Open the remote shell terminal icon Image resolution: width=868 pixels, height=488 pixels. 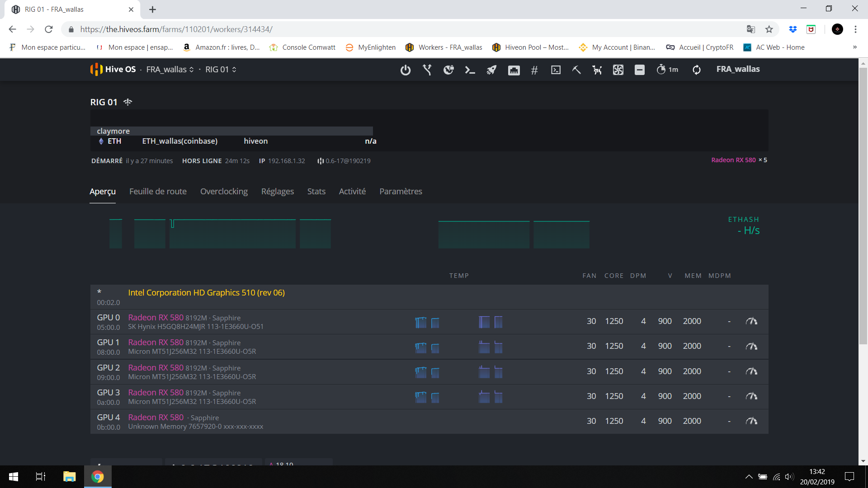(x=556, y=70)
